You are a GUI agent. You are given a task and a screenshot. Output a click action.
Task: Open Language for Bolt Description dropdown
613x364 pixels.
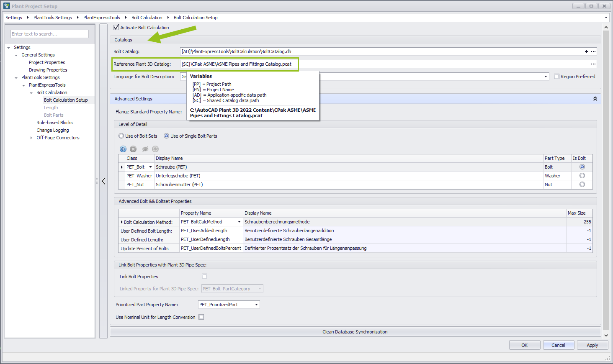[546, 77]
